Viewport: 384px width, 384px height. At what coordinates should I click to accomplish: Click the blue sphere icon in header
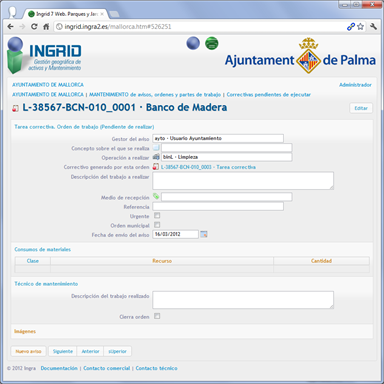tap(193, 43)
